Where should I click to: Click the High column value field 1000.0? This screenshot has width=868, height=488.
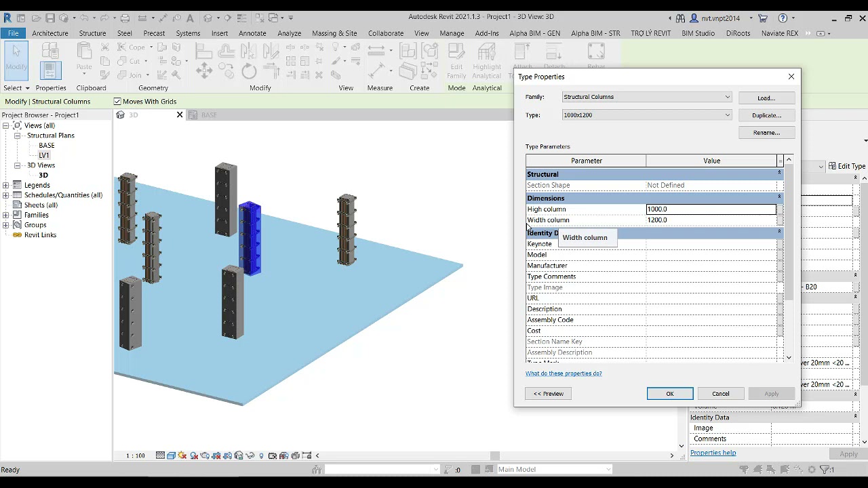(x=711, y=209)
